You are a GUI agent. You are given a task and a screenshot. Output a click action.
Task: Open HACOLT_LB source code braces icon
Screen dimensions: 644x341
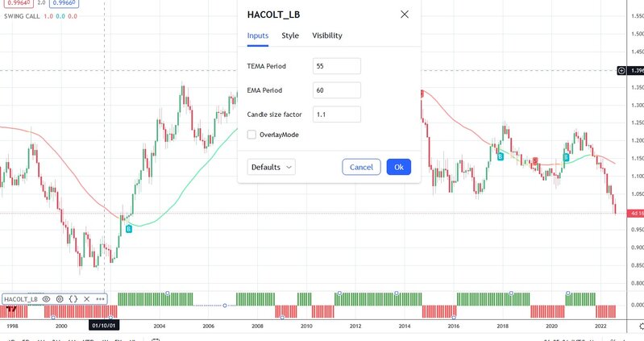coord(73,298)
